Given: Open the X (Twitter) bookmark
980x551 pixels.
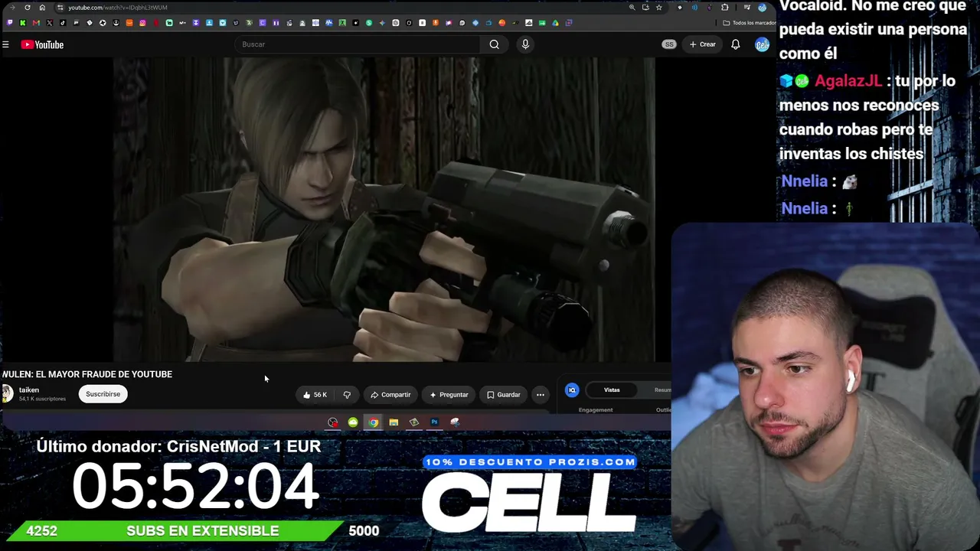Looking at the screenshot, I should (50, 23).
